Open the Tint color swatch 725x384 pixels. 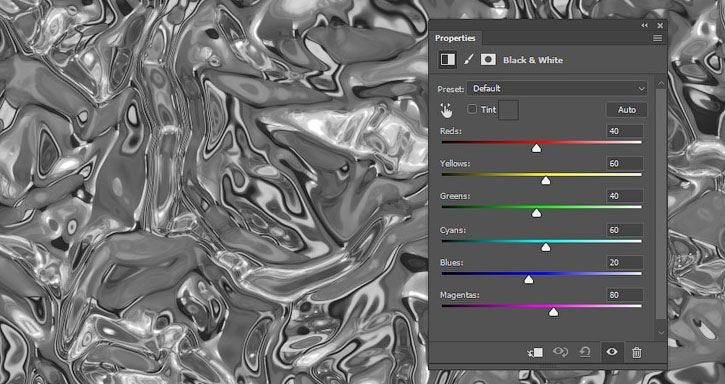tap(508, 110)
